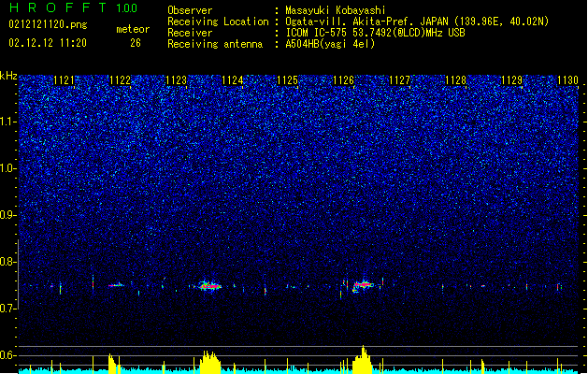
Task: Select the filename 0212121120.png
Action: [48, 24]
